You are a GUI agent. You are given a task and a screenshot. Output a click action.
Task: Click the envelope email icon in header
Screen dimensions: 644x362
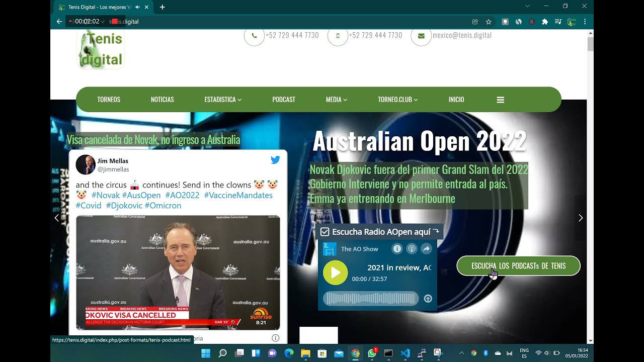[x=421, y=36]
